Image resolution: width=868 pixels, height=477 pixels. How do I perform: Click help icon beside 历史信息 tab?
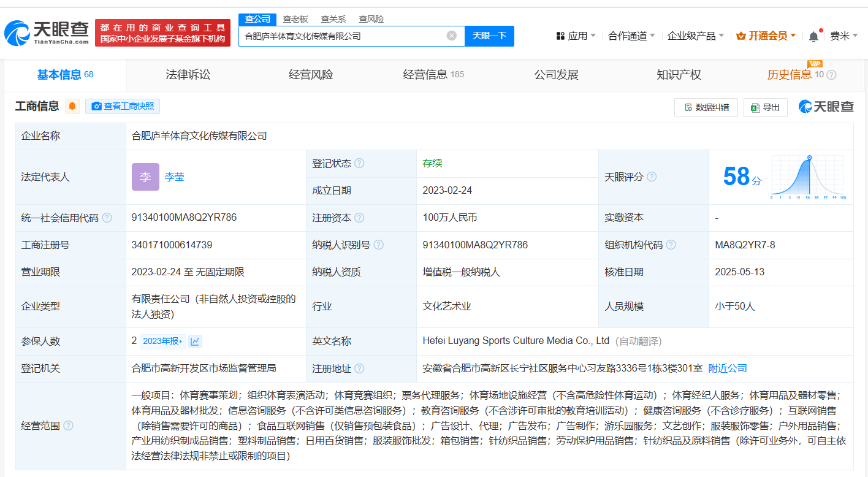831,75
